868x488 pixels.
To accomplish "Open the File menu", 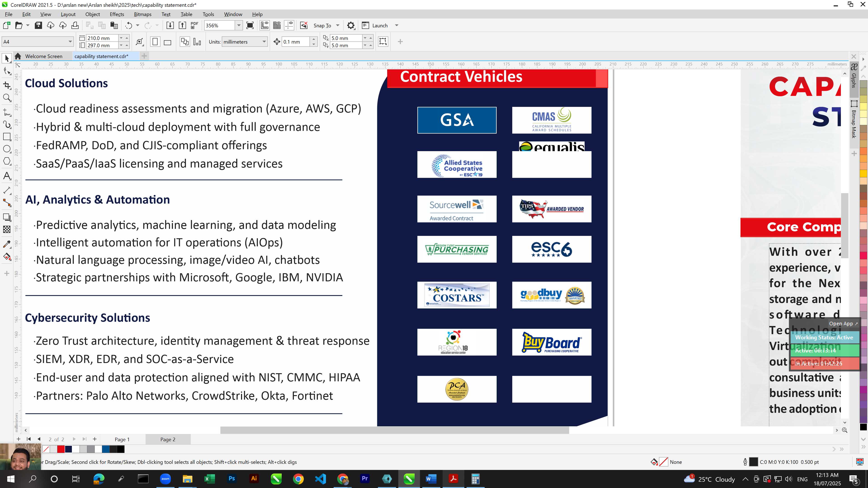I will click(8, 14).
